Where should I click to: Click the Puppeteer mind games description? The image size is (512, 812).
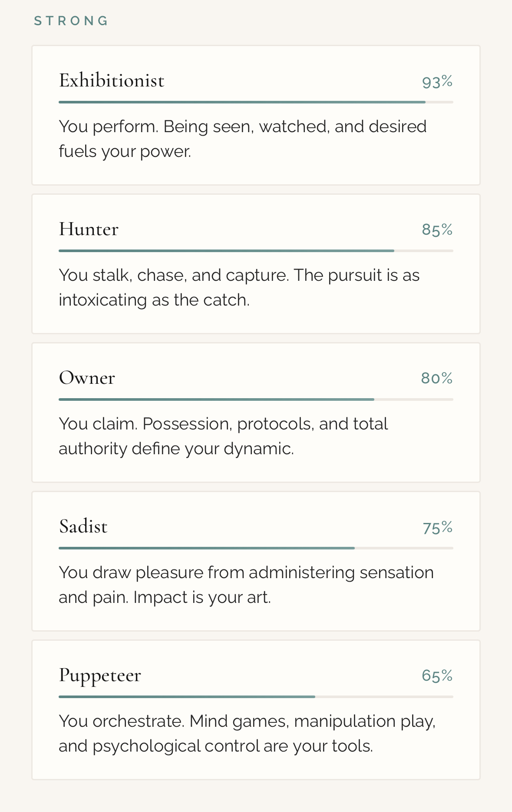click(x=247, y=733)
